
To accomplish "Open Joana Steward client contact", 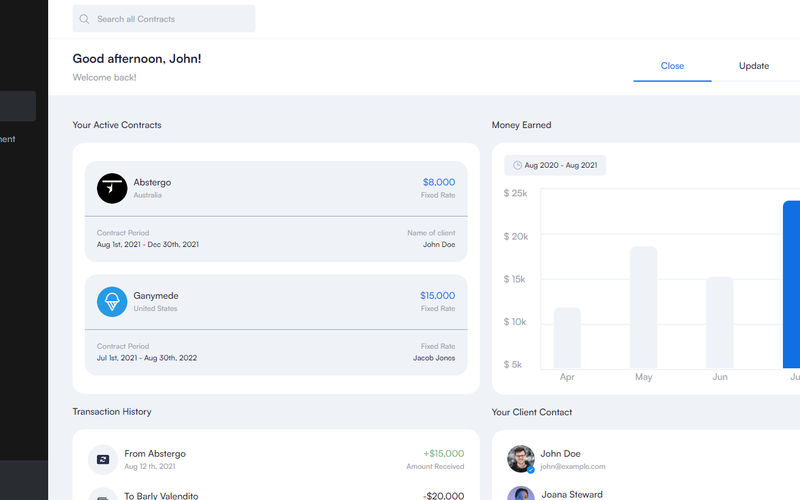I will tap(572, 494).
